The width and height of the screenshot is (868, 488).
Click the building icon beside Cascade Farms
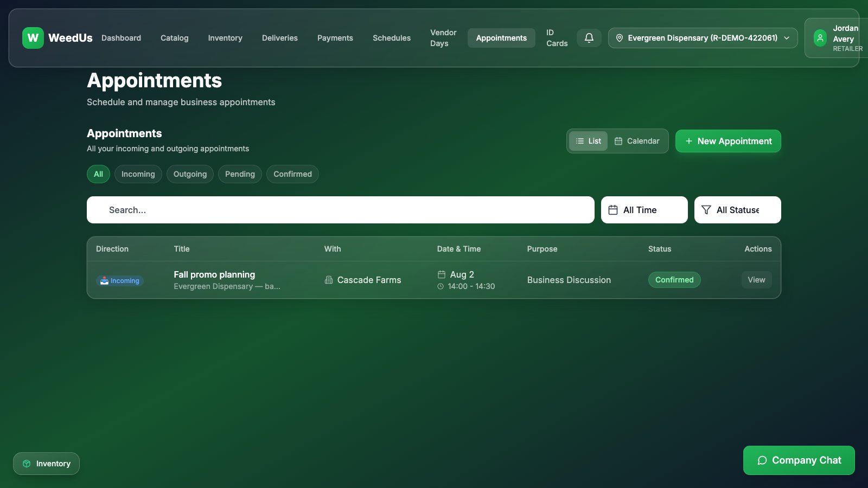pos(329,280)
